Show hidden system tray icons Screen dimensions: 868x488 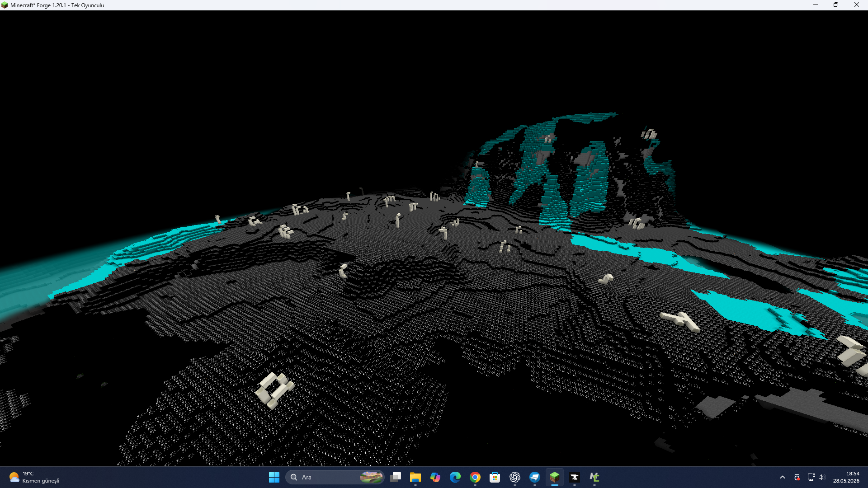[783, 477]
